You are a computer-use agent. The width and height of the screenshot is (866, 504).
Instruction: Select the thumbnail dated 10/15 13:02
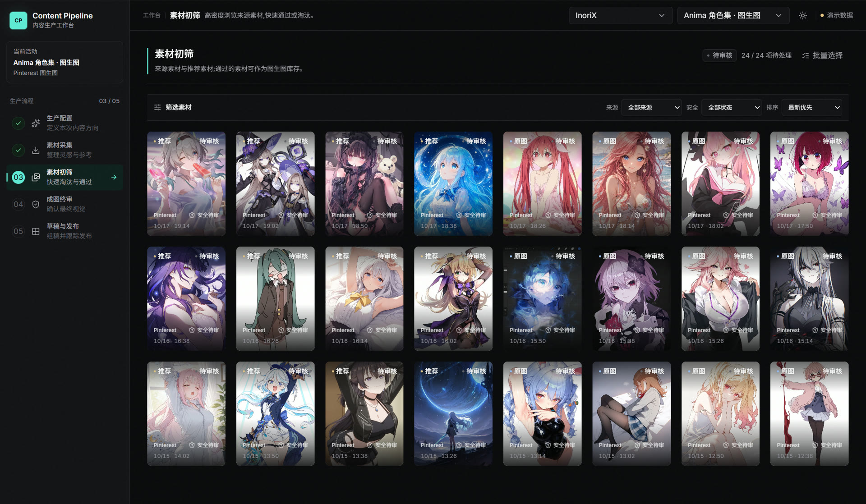(x=631, y=413)
